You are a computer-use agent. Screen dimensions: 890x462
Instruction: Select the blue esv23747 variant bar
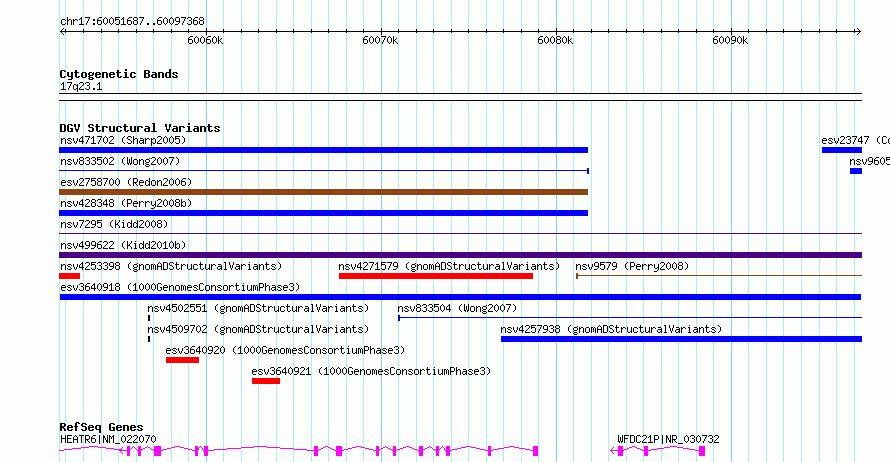click(842, 150)
